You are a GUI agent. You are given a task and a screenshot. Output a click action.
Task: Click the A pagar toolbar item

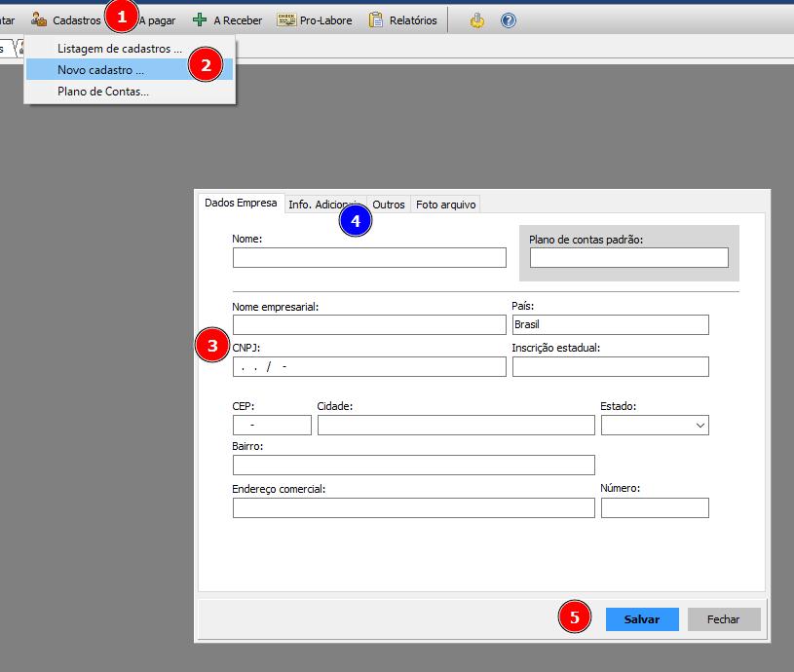pyautogui.click(x=158, y=19)
